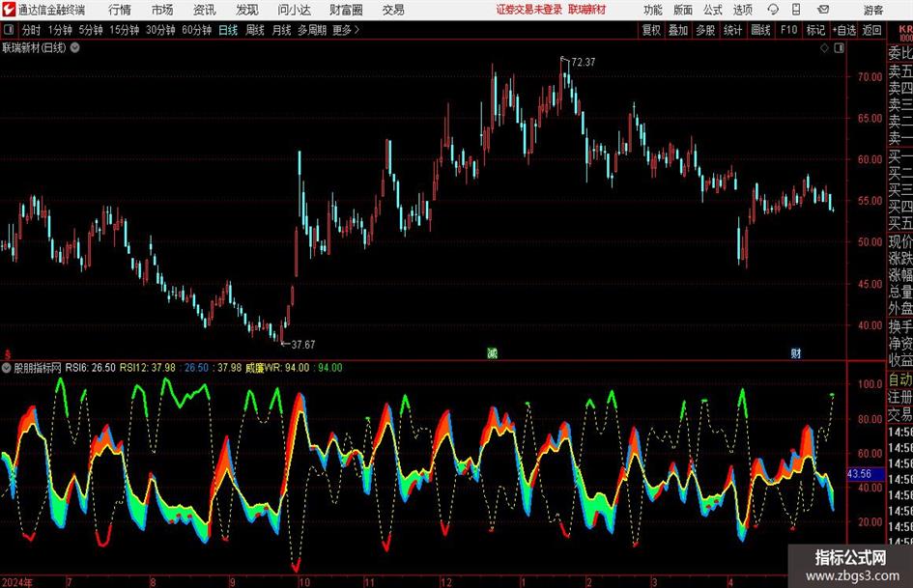The width and height of the screenshot is (913, 588).
Task: Click the RSI6: 26.50 readout
Action: [90, 368]
